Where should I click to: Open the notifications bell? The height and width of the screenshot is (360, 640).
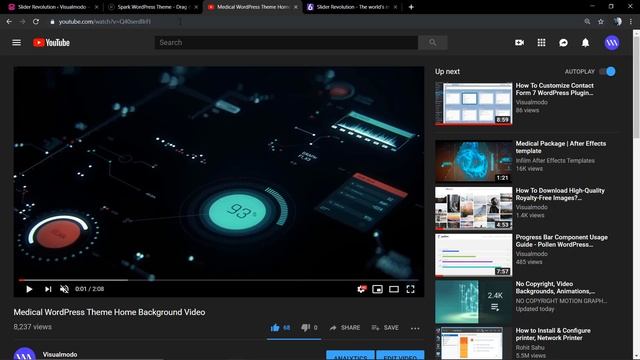click(x=585, y=42)
